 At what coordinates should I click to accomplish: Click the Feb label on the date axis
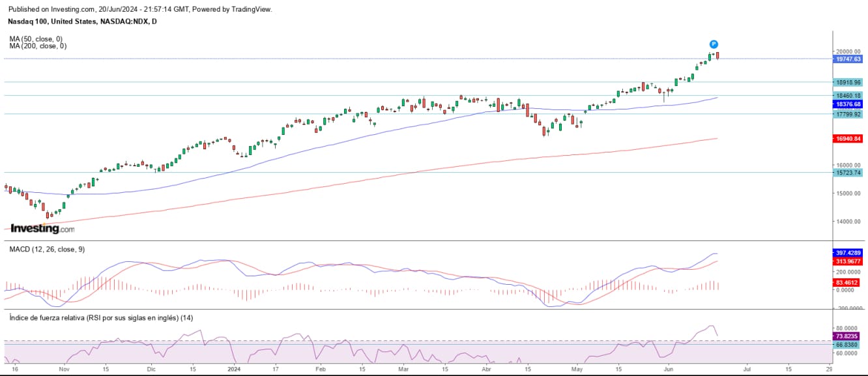(x=320, y=368)
